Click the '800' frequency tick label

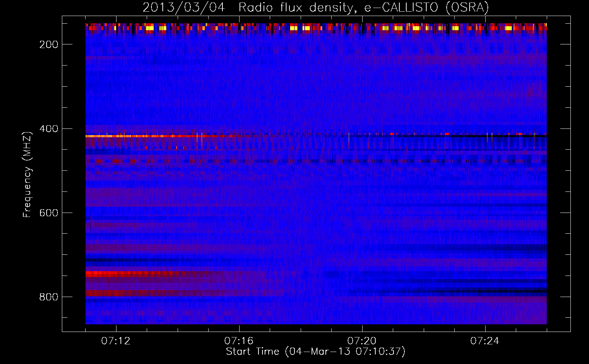[49, 297]
